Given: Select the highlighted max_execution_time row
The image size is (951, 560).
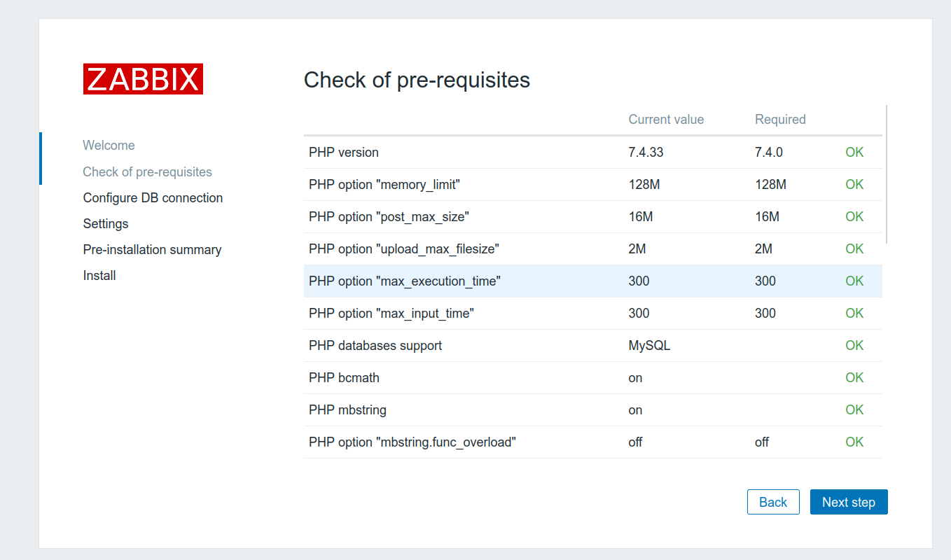Looking at the screenshot, I should 592,281.
